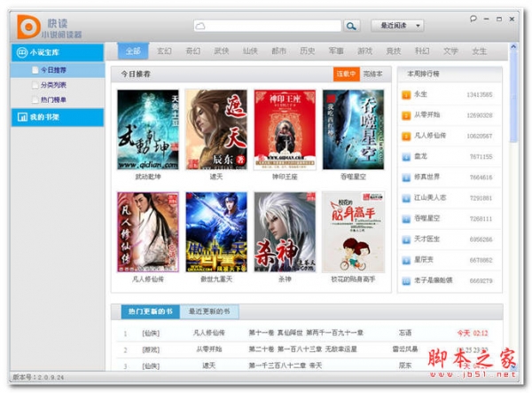
Task: Click the 快读 orange logo
Action: pyautogui.click(x=28, y=27)
